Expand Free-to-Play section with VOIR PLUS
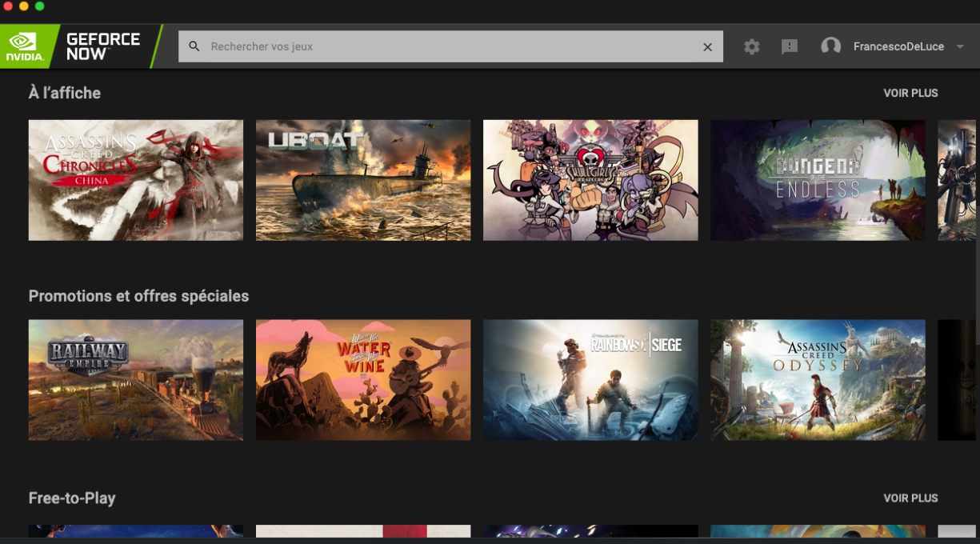Viewport: 980px width, 544px height. click(x=910, y=498)
